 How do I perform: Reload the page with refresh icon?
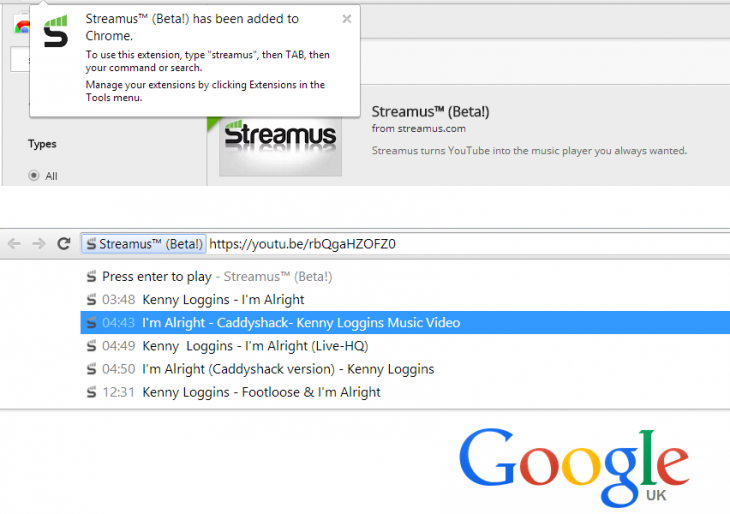63,243
